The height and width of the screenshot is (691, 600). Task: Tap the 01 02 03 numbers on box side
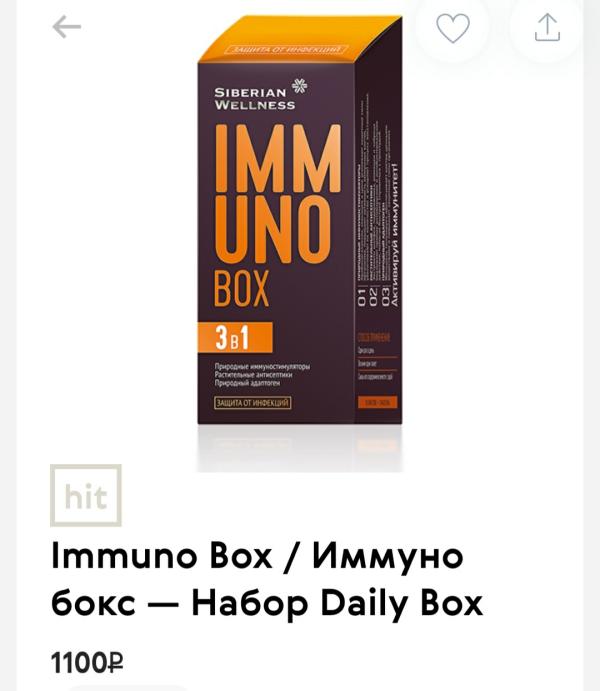coord(373,296)
